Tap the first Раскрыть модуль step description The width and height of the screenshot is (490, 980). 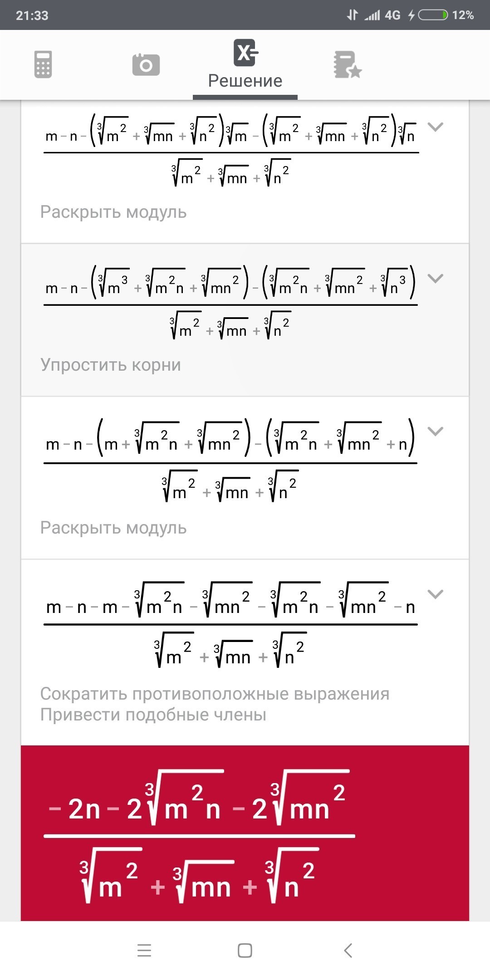coord(113,212)
